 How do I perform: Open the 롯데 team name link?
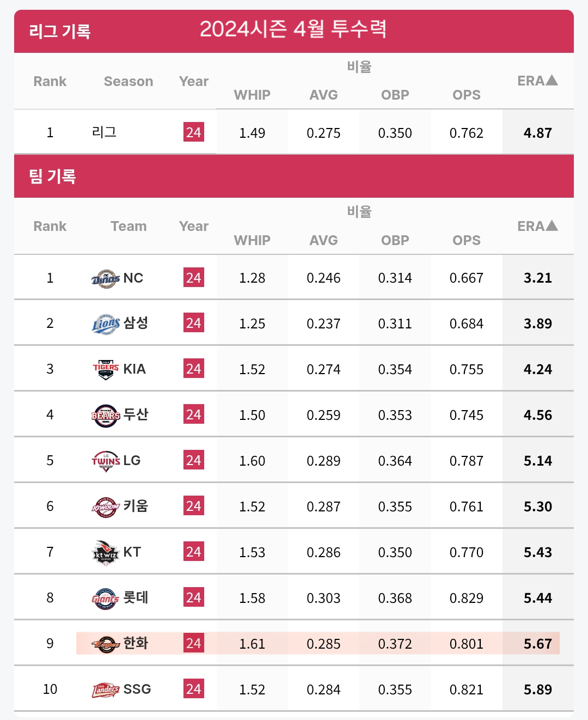tap(136, 597)
